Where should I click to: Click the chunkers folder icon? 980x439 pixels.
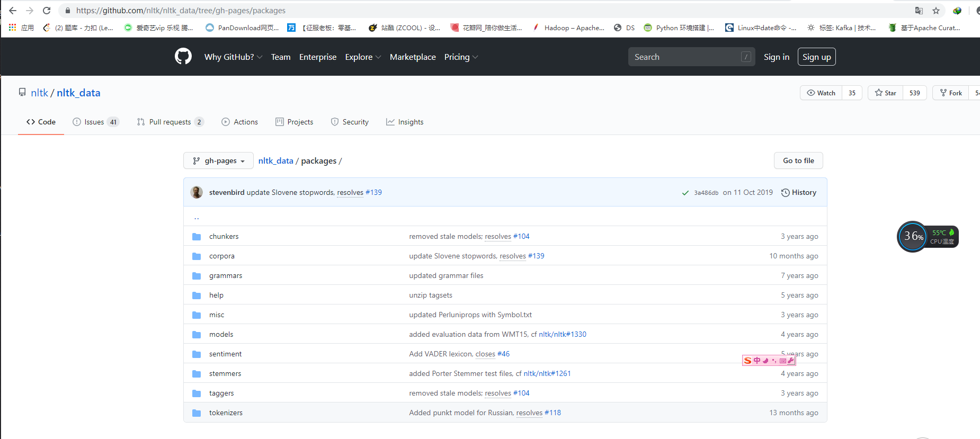tap(197, 237)
